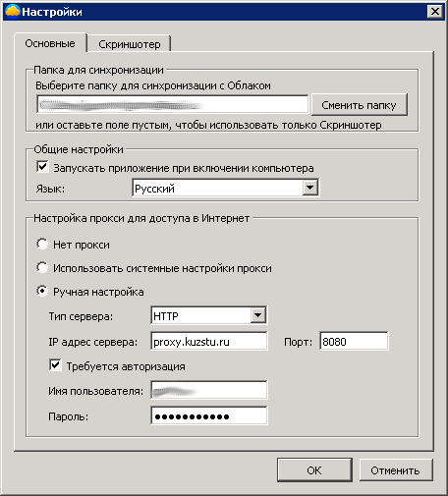The image size is (448, 496).
Task: Click the Порт field showing 8080
Action: (x=354, y=341)
